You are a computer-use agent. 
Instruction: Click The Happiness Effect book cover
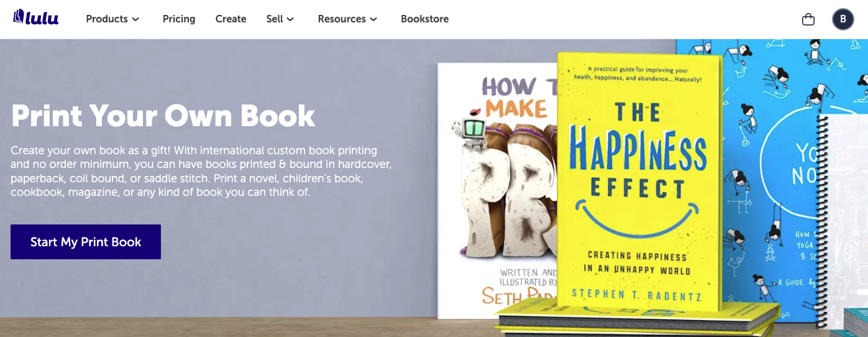pos(639,180)
